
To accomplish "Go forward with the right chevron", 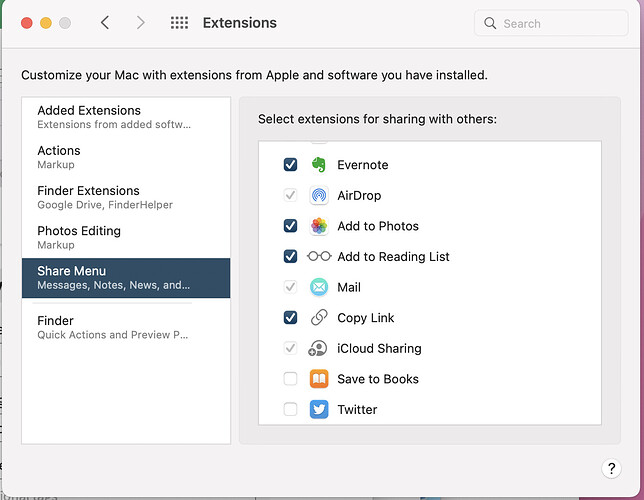I will point(140,23).
